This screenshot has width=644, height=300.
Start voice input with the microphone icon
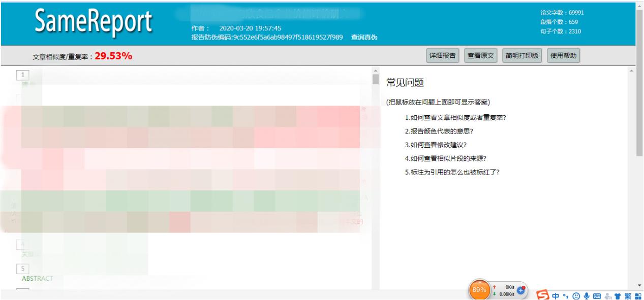[587, 295]
